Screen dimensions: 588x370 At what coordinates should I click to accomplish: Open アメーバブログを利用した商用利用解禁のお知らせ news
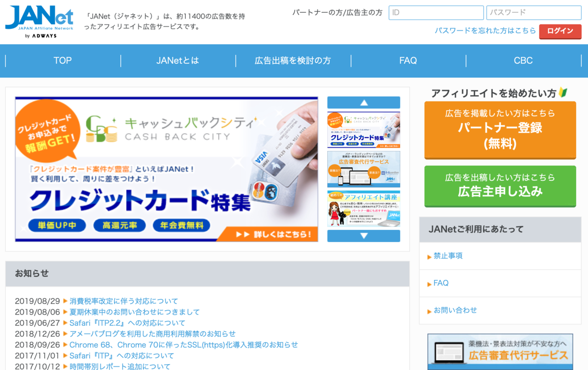tap(152, 334)
